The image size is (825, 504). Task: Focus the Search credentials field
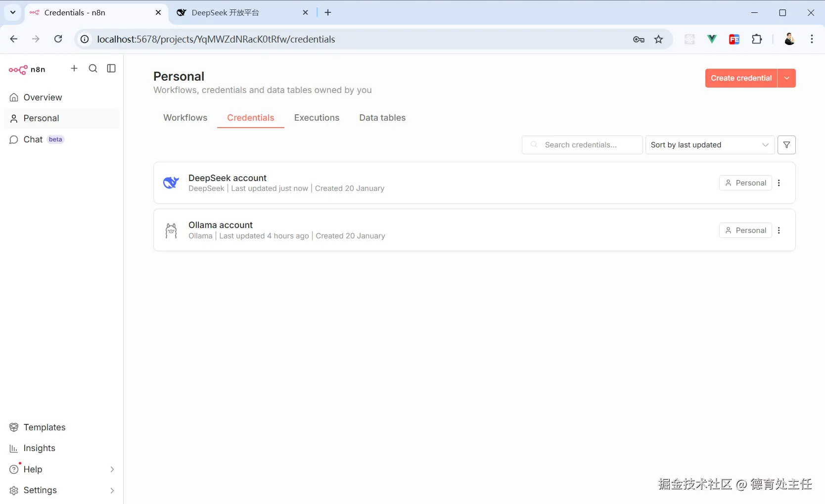[582, 145]
